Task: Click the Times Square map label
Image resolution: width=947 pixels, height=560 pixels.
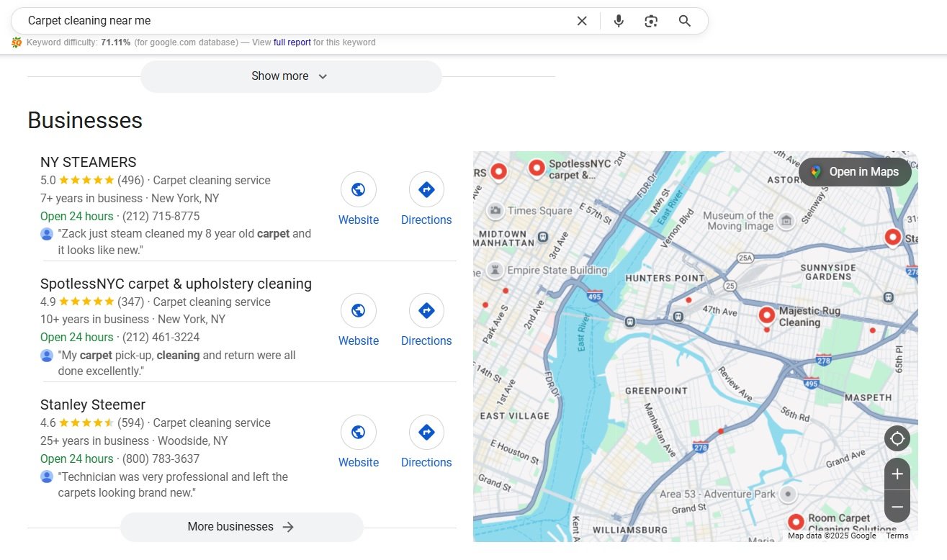Action: coord(540,211)
